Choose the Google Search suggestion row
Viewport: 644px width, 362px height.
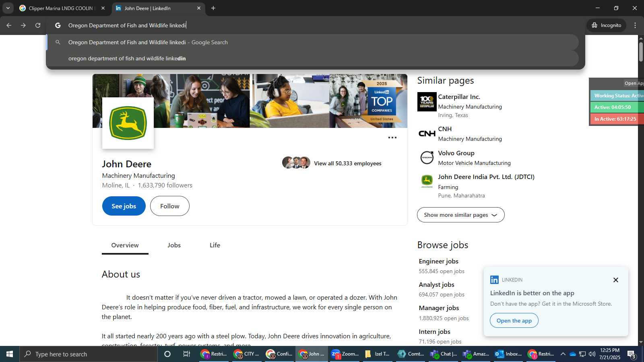[x=313, y=42]
